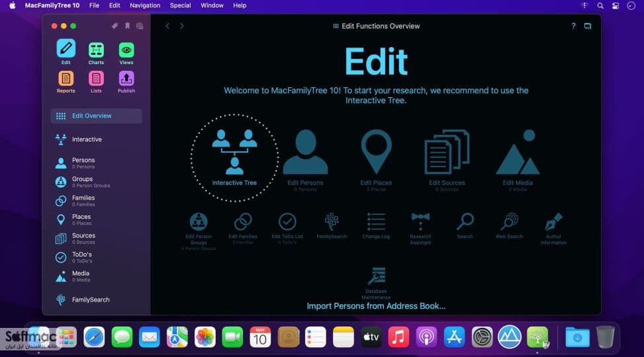Open the Web Search function

[x=509, y=225]
